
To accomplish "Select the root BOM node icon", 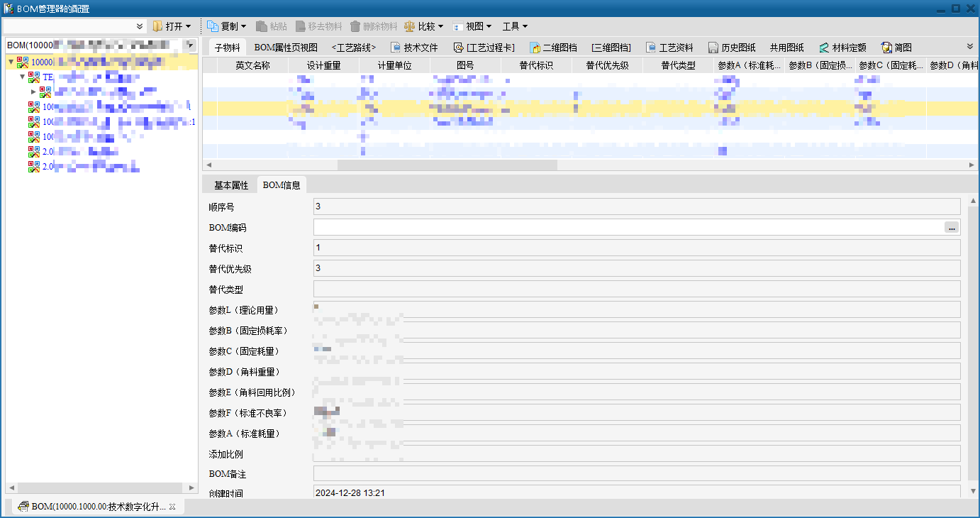I will click(x=23, y=62).
